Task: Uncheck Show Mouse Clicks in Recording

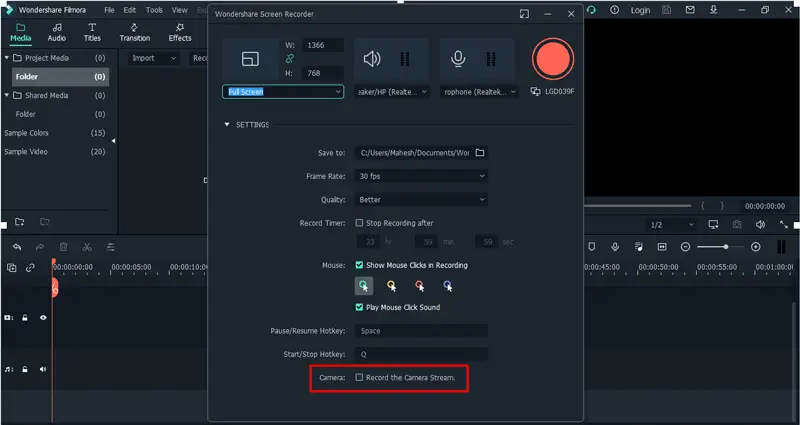Action: (x=359, y=265)
